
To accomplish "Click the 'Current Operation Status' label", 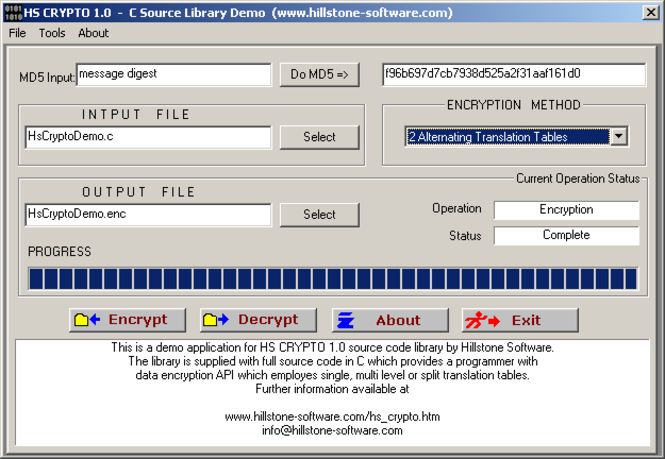I will [x=578, y=179].
